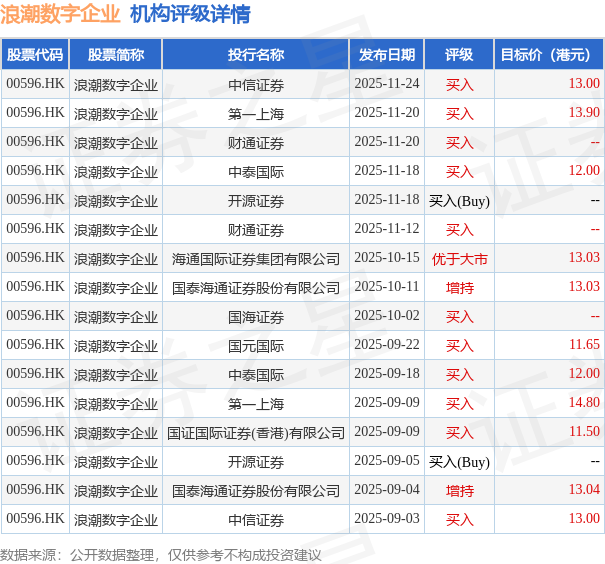
Task: Click the 数据来源 disclaimer footer text
Action: click(161, 554)
